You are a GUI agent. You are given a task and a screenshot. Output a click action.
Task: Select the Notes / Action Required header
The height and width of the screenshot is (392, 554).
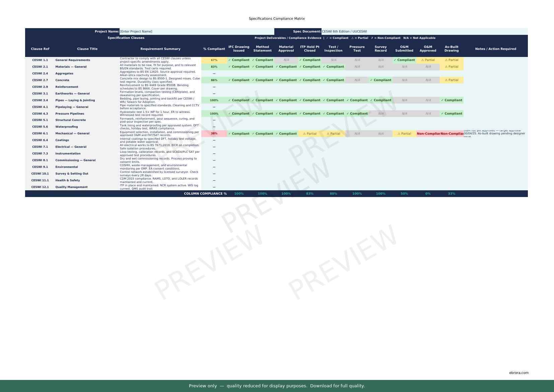coord(495,49)
